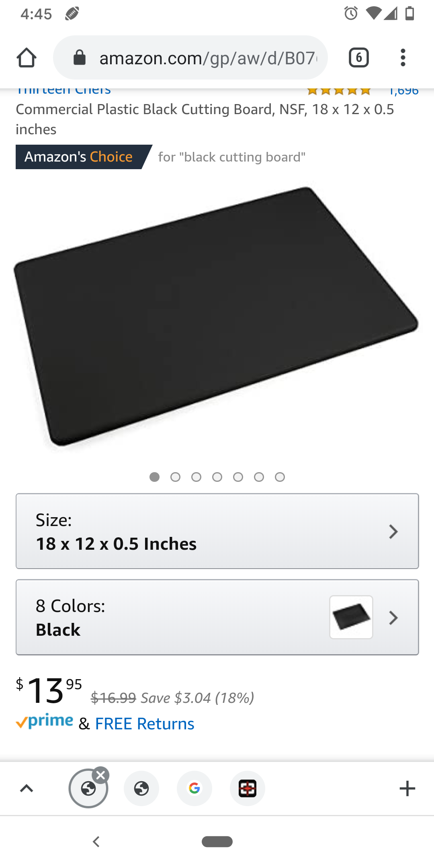Open the 1,696 ratings link
Viewport: 434px width, 868px height.
click(403, 91)
